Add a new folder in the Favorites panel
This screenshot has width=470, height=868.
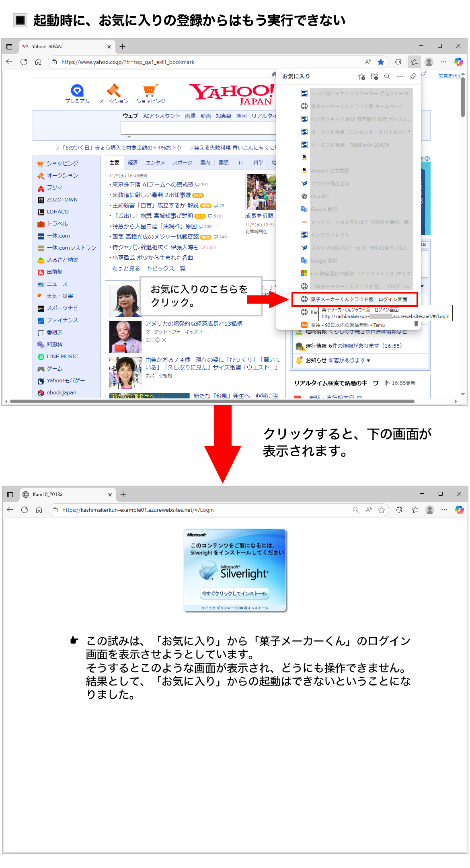(x=374, y=76)
